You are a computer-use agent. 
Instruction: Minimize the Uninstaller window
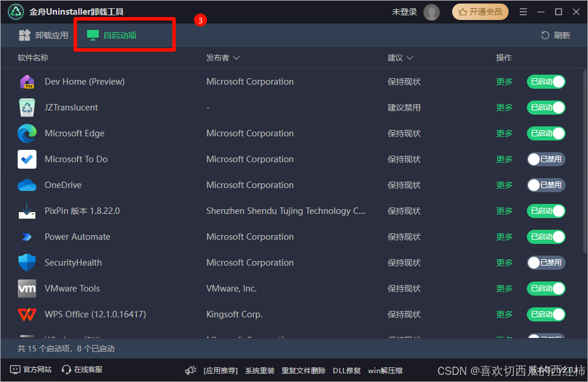pos(541,12)
